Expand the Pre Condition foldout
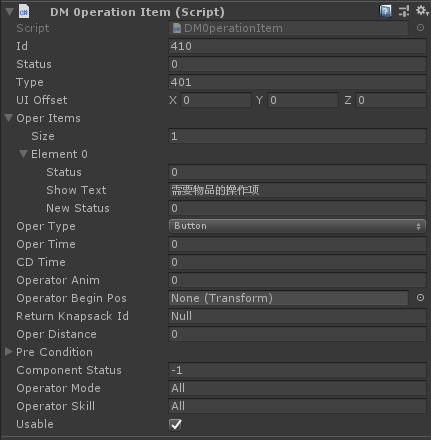This screenshot has width=431, height=440. [9, 352]
